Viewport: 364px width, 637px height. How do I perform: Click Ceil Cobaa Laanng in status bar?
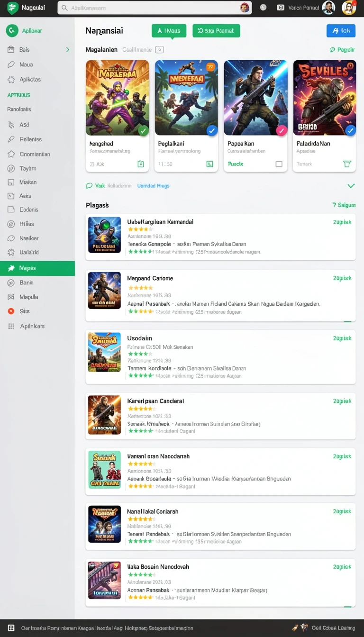(x=333, y=628)
